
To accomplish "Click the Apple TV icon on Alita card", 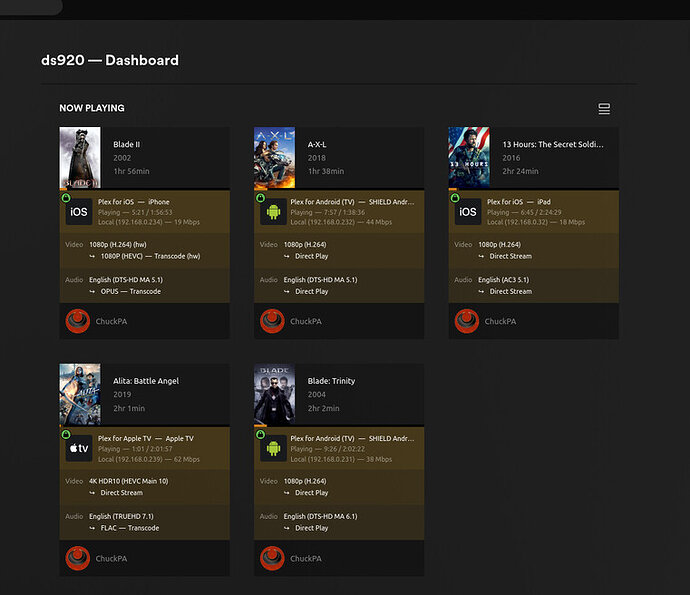I will [79, 448].
